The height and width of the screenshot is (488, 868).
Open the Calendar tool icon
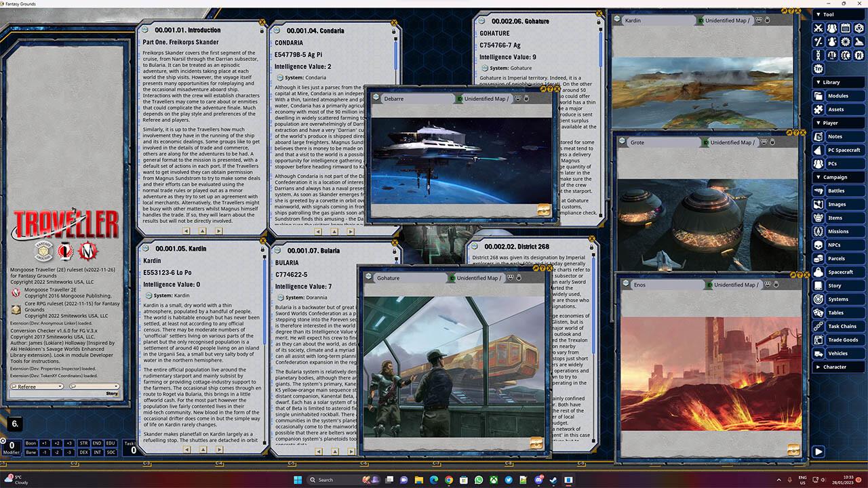coord(846,28)
